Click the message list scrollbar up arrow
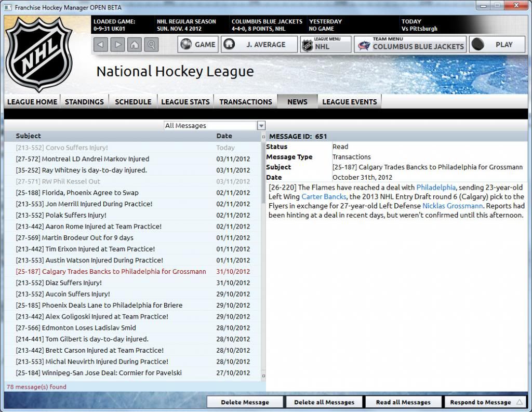This screenshot has width=532, height=412. point(263,137)
